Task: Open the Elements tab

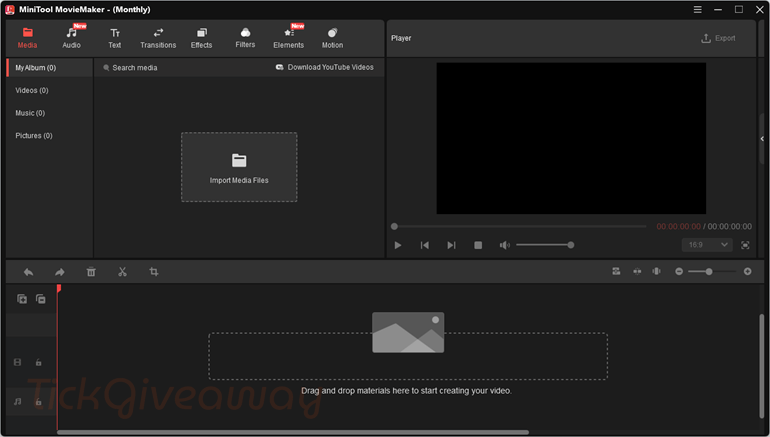Action: point(289,38)
